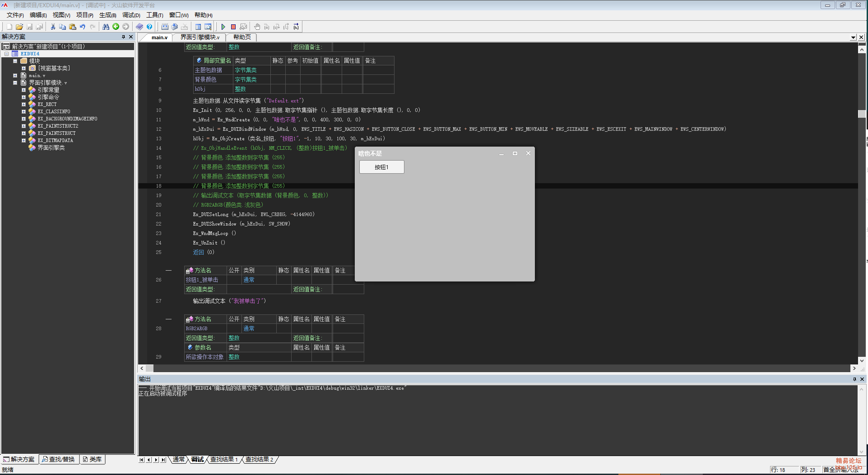Click 按钮1 in the 啥也不是 window
The width and height of the screenshot is (868, 475).
click(x=381, y=167)
